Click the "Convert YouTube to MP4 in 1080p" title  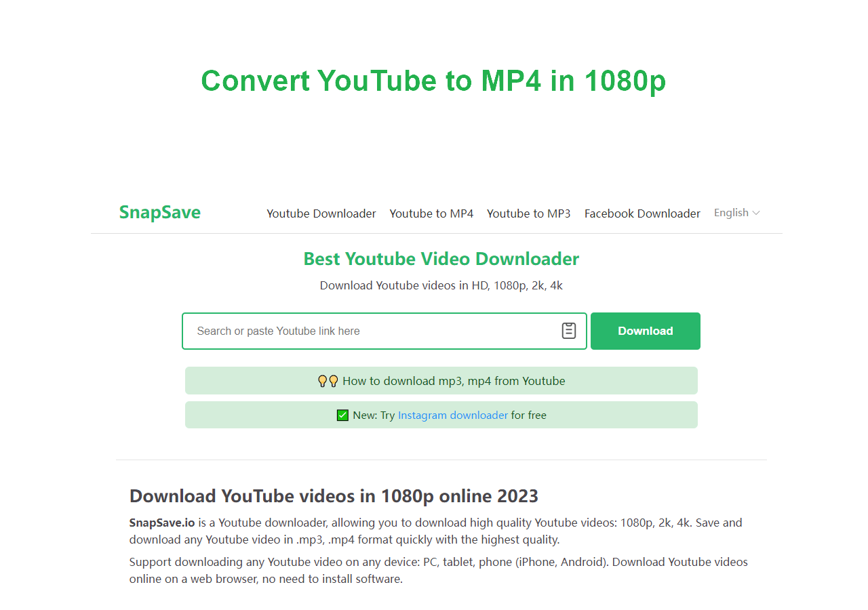pos(433,81)
